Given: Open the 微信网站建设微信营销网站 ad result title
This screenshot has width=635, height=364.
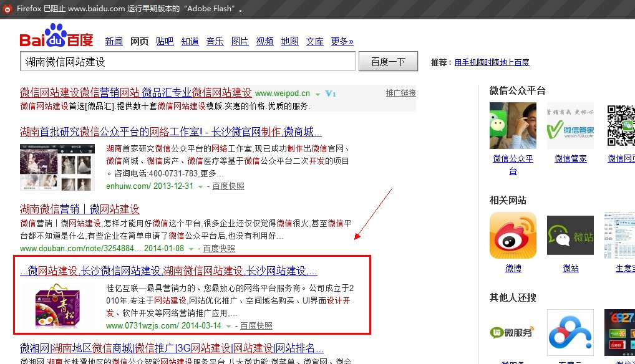Looking at the screenshot, I should [x=135, y=93].
